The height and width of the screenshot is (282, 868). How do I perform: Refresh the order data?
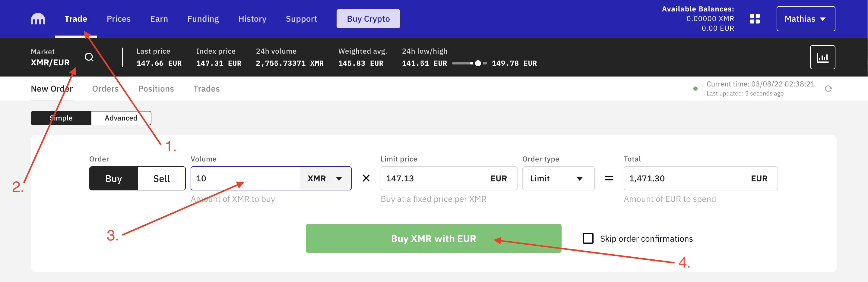pos(828,89)
